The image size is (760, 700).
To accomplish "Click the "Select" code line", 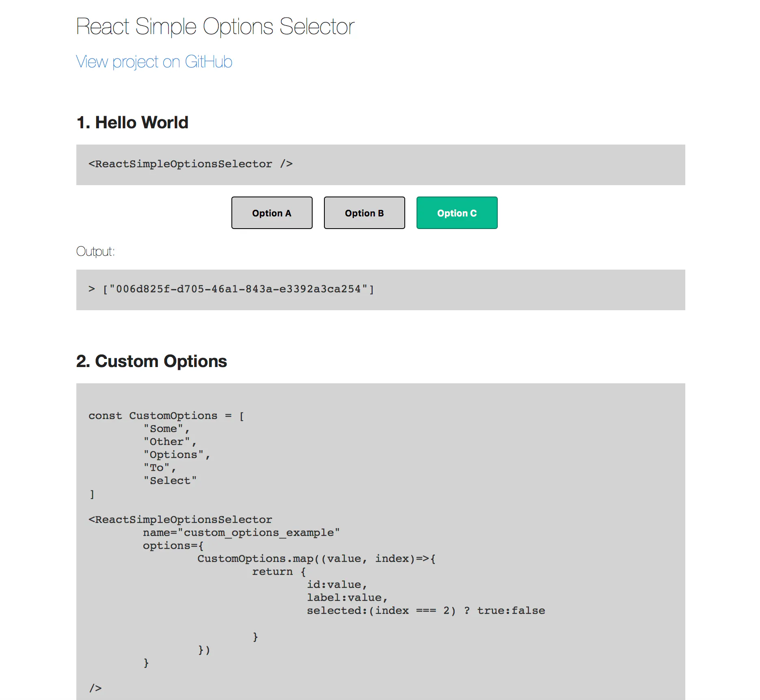I will click(x=170, y=481).
